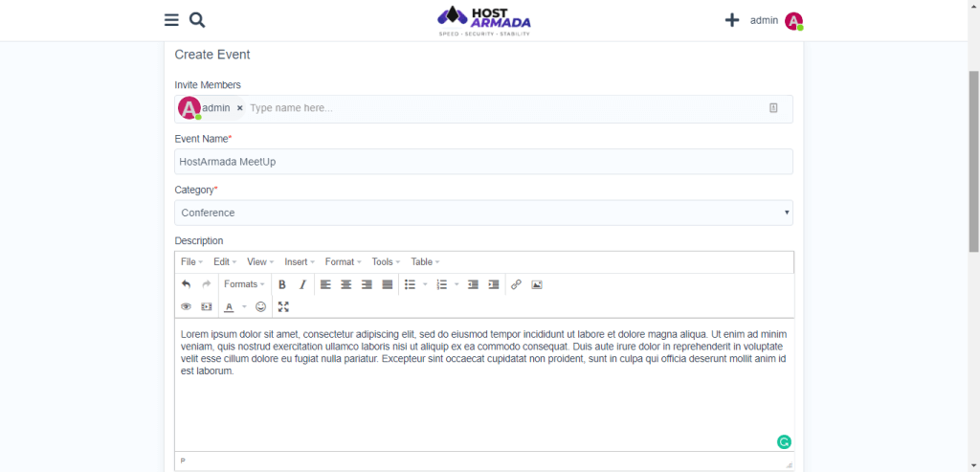Viewport: 980px width, 472px height.
Task: Apply the text color button
Action: click(230, 307)
